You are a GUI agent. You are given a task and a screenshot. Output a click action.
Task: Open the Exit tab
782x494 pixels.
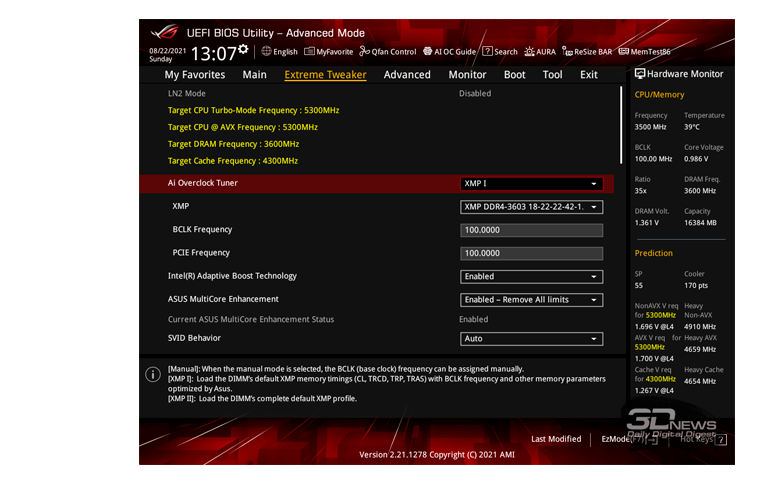point(588,75)
